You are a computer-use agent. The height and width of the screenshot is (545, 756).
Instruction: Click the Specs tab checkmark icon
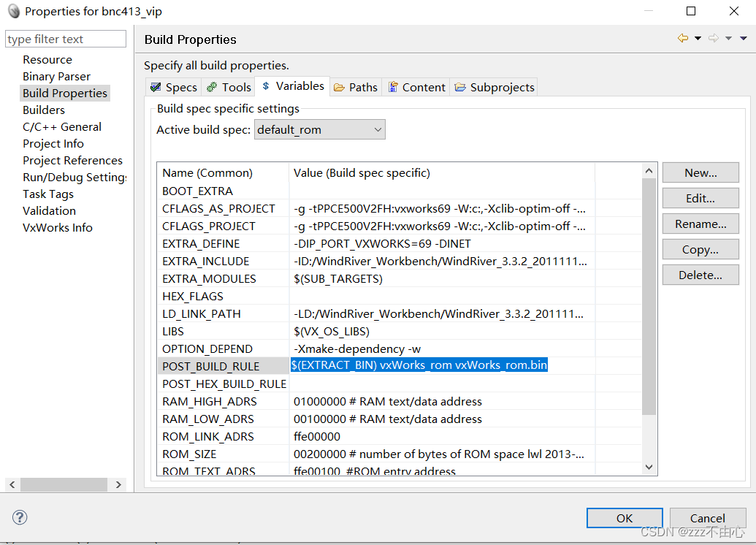point(156,87)
